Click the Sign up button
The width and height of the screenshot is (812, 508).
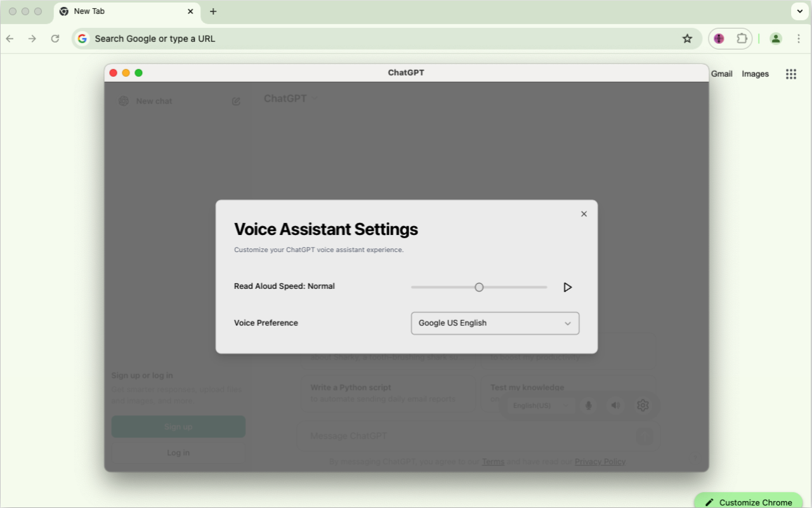pos(178,427)
